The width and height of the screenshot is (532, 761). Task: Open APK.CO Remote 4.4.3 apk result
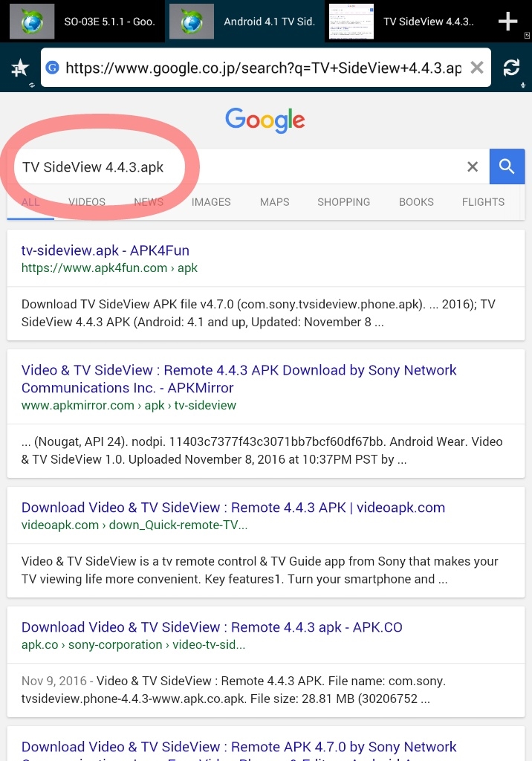[x=212, y=627]
